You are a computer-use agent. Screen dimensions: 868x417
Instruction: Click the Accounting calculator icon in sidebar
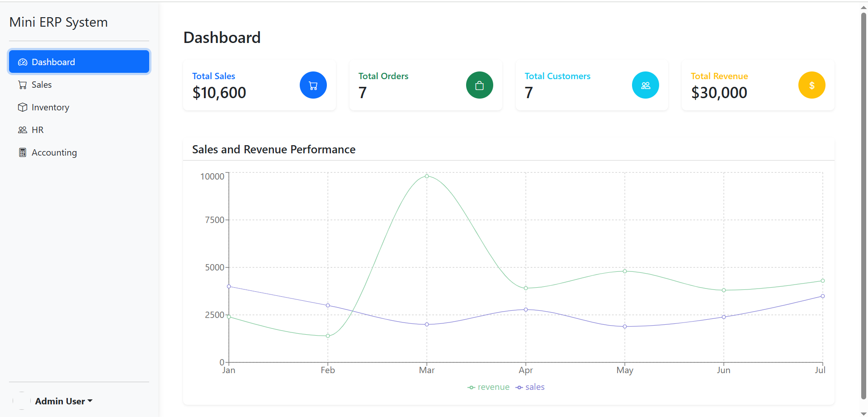point(23,152)
